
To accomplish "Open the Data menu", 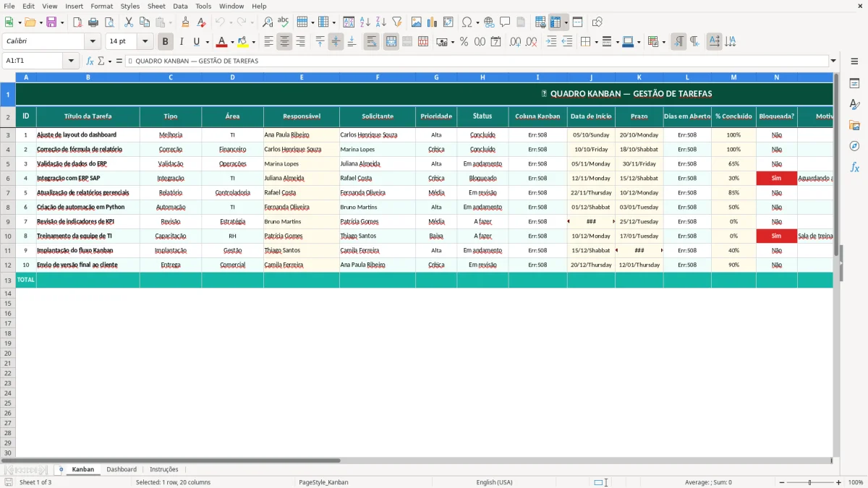I will tap(180, 6).
